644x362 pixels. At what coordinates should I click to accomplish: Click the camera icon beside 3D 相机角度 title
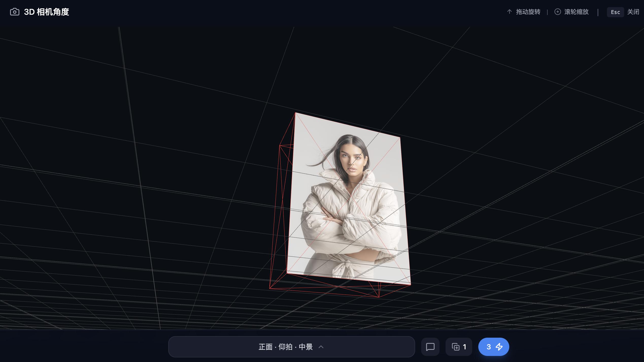[14, 12]
